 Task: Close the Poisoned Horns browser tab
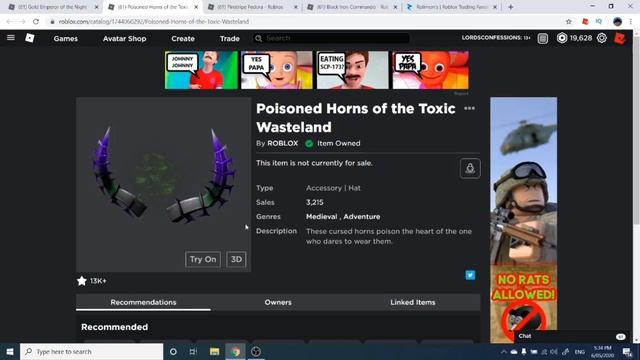click(196, 7)
